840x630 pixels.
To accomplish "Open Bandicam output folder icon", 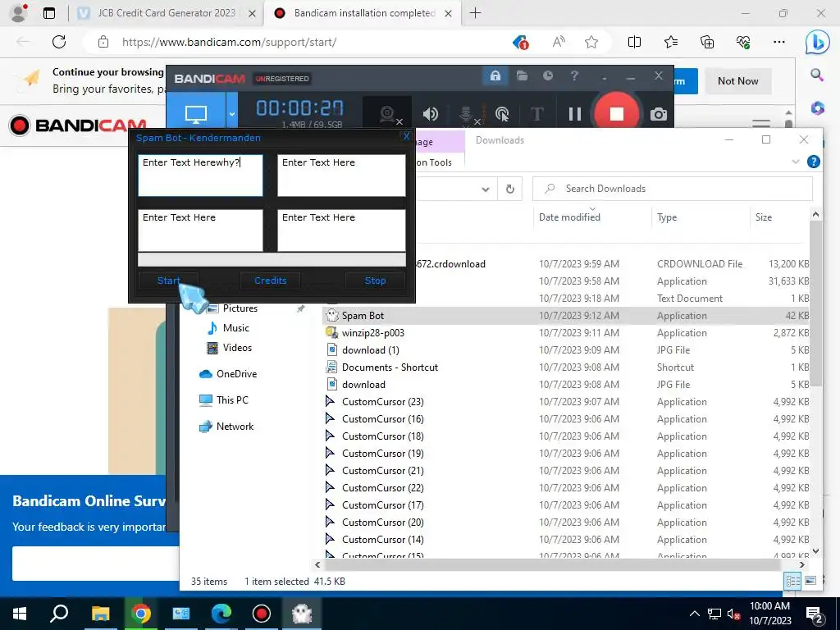I will (522, 75).
